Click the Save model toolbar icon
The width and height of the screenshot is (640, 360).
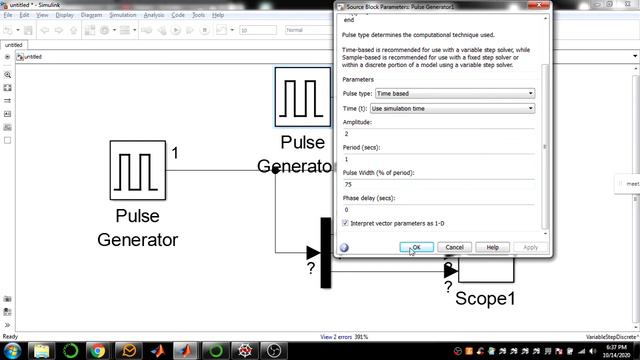[x=28, y=30]
